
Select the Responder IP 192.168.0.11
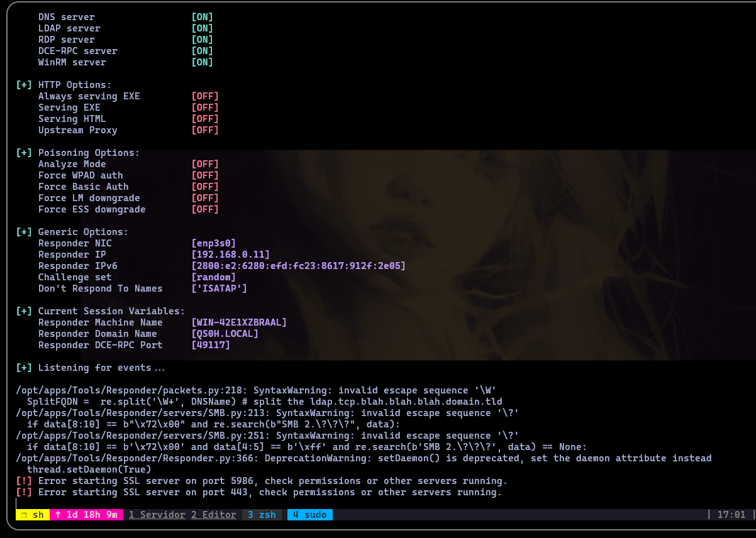click(x=231, y=255)
